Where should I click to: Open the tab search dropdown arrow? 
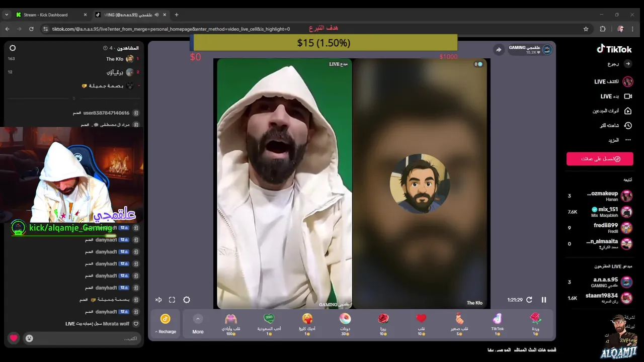coord(6,15)
